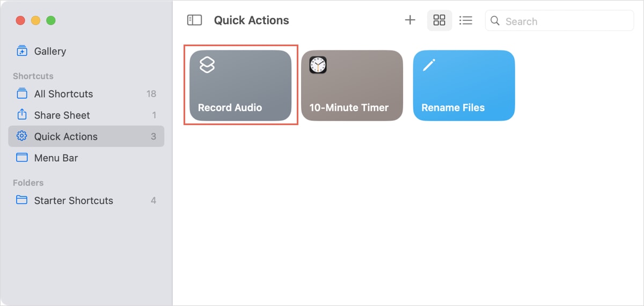Image resolution: width=644 pixels, height=306 pixels.
Task: Click the Gallery sidebar icon
Action: pos(22,51)
